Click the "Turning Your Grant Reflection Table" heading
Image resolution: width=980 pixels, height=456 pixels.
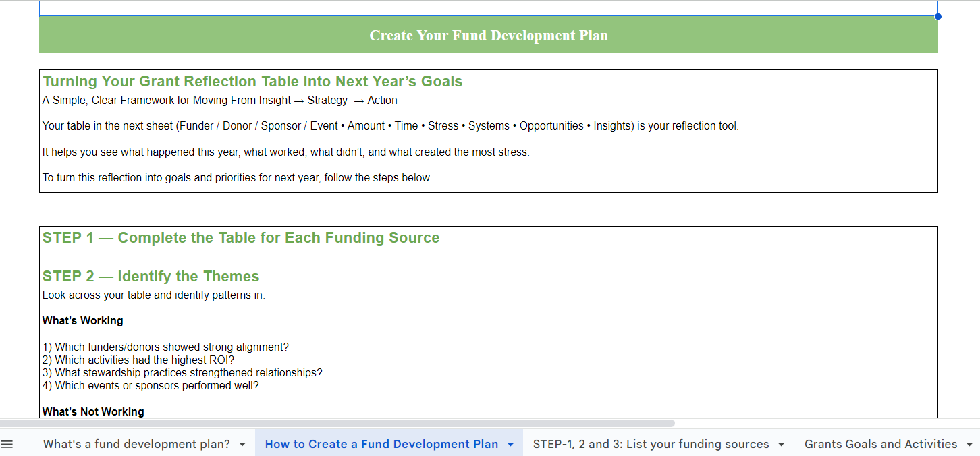pyautogui.click(x=252, y=82)
